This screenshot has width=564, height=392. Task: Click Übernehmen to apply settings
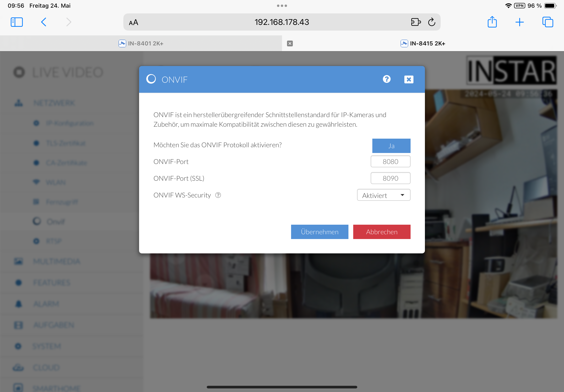point(320,232)
